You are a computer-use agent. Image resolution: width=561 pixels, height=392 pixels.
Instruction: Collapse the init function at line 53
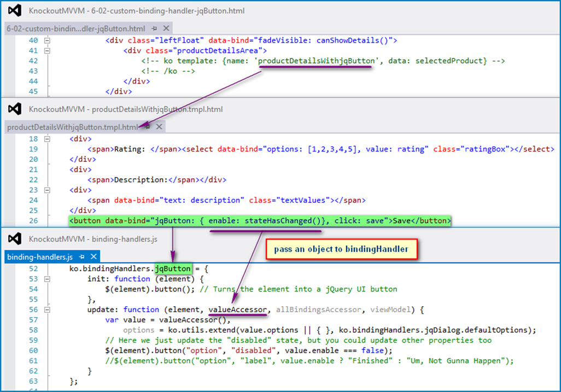[48, 279]
